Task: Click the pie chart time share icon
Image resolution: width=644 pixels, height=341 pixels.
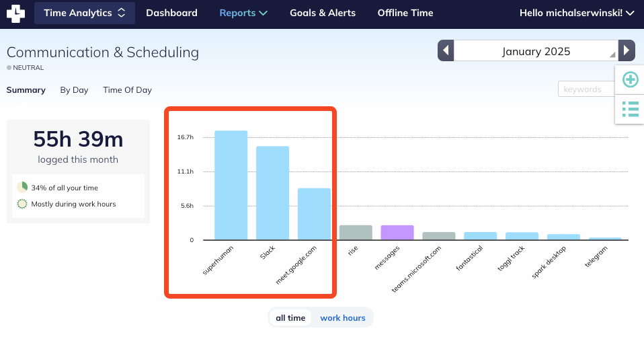Action: [x=22, y=187]
